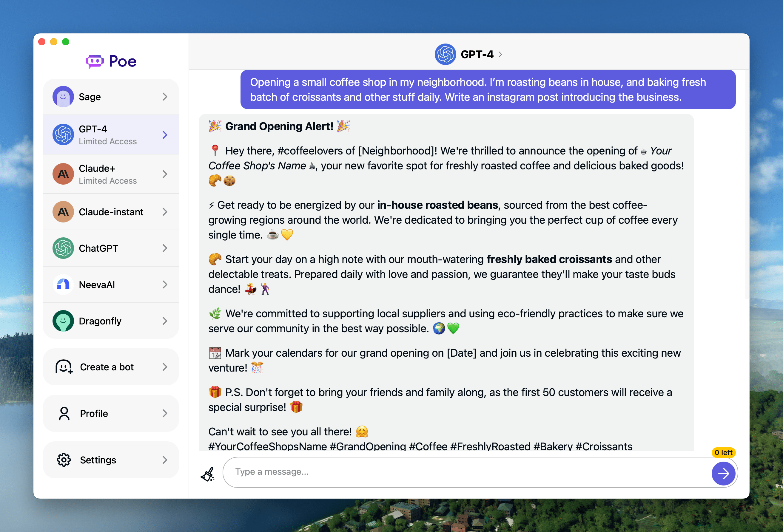The width and height of the screenshot is (783, 532).
Task: Click the Poe logo icon
Action: 95,62
